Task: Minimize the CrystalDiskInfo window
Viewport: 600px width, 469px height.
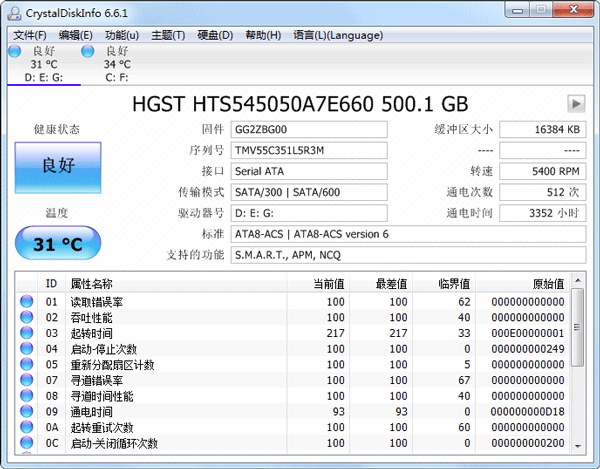Action: (x=517, y=10)
